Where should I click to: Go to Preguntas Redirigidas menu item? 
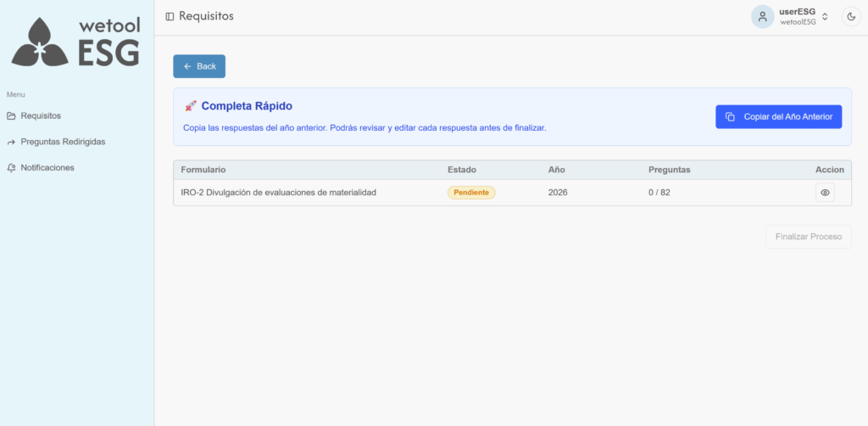63,142
